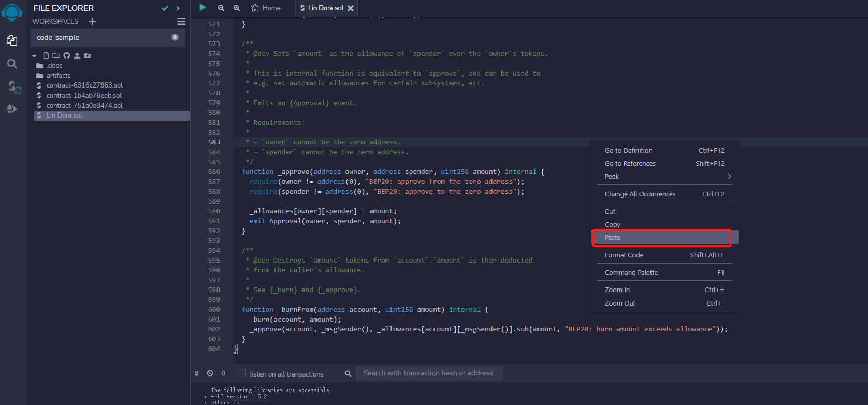Choose Go to Definition in context menu
The height and width of the screenshot is (405, 868).
pyautogui.click(x=664, y=151)
